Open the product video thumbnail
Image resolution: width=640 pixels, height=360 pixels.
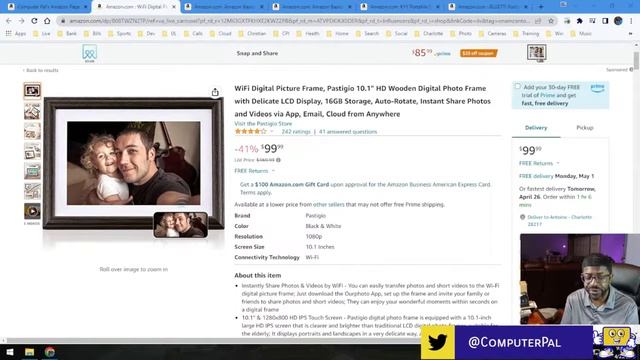[x=32, y=211]
